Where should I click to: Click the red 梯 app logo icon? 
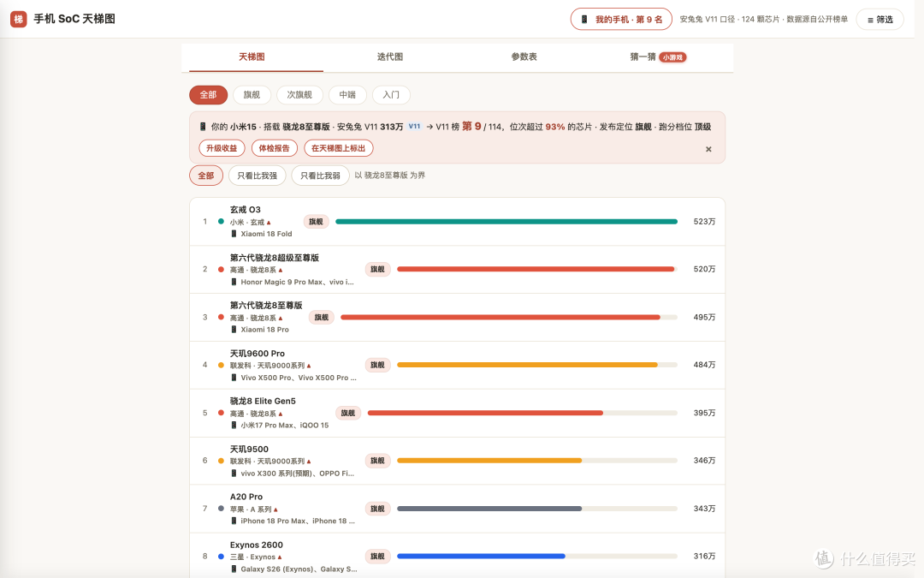pyautogui.click(x=18, y=19)
